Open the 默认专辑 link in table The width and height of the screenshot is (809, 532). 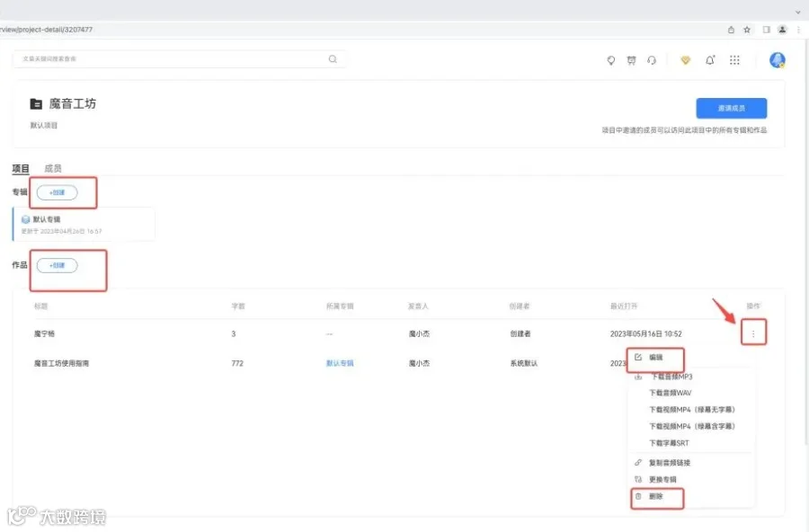coord(340,363)
